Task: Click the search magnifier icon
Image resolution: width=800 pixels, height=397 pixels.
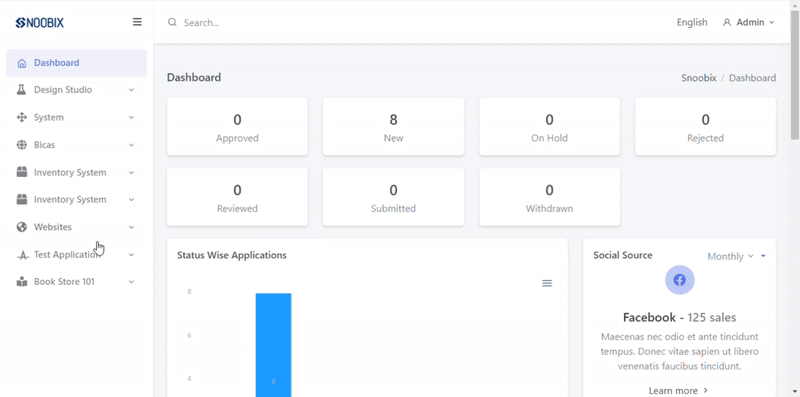Action: tap(172, 22)
